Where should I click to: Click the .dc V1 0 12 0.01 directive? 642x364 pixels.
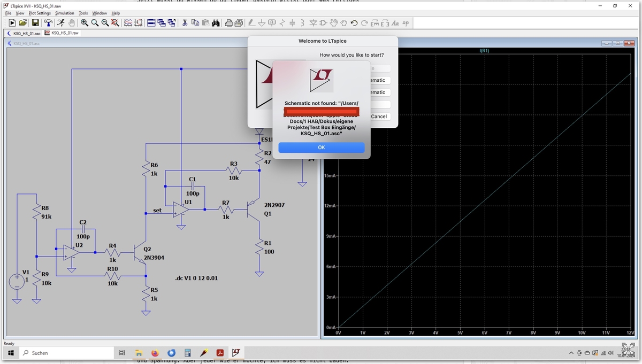196,278
